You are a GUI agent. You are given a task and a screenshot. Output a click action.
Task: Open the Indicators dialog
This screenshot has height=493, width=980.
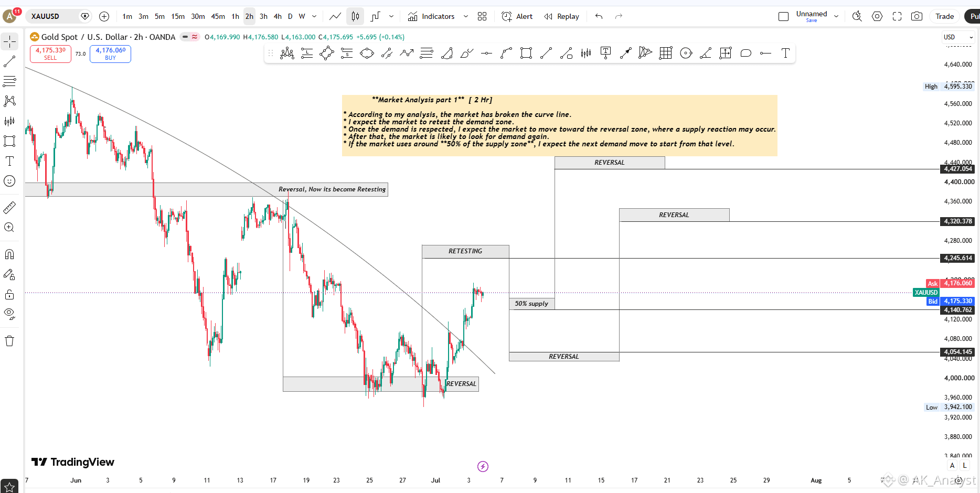point(431,16)
